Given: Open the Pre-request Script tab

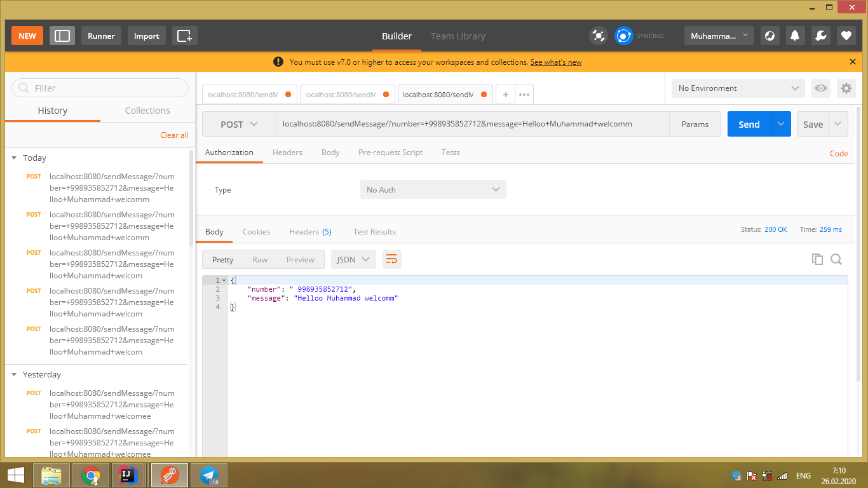Looking at the screenshot, I should pyautogui.click(x=390, y=152).
